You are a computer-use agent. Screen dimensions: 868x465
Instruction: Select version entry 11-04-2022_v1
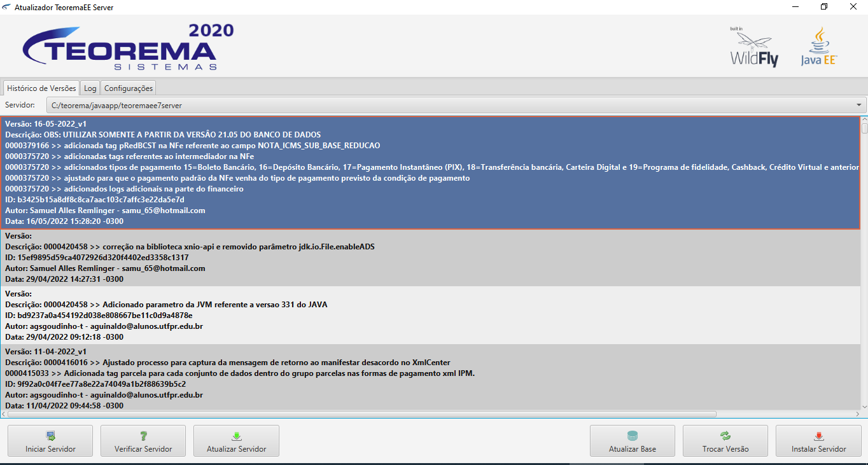[x=430, y=377]
